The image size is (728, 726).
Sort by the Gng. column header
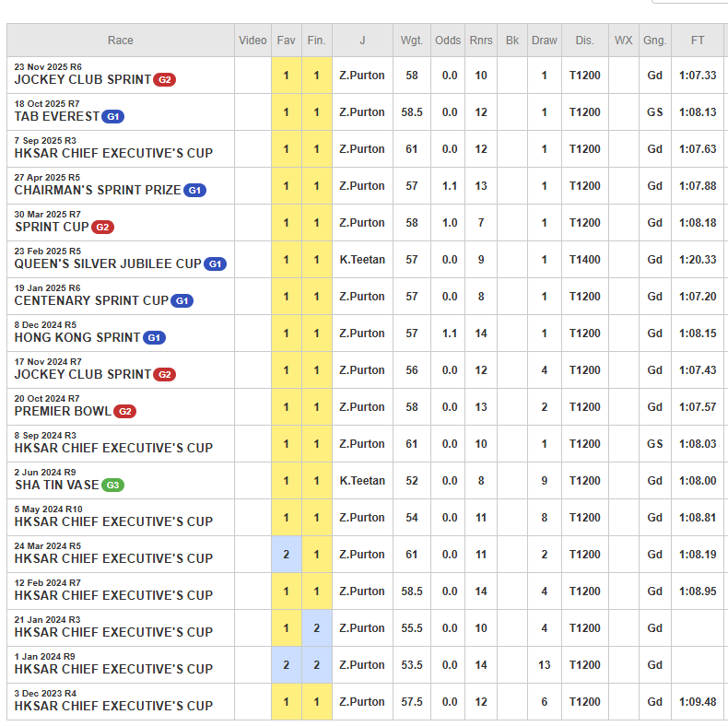654,41
